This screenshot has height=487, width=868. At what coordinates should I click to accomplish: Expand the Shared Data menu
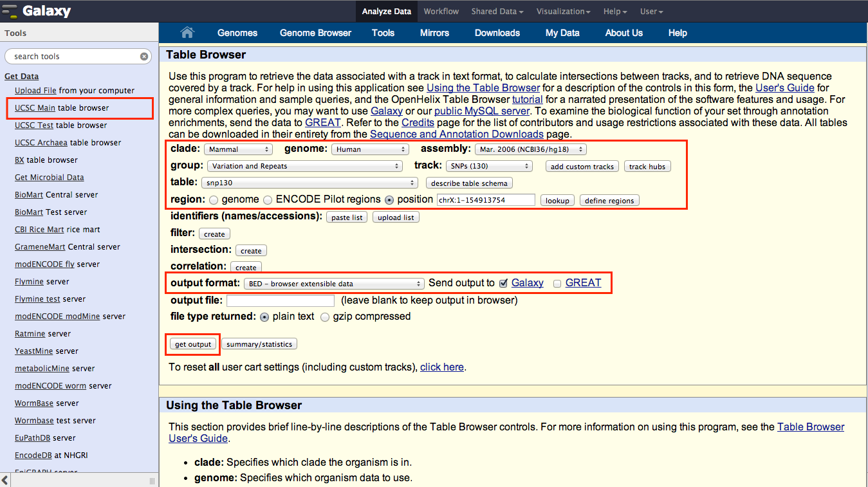pyautogui.click(x=497, y=12)
